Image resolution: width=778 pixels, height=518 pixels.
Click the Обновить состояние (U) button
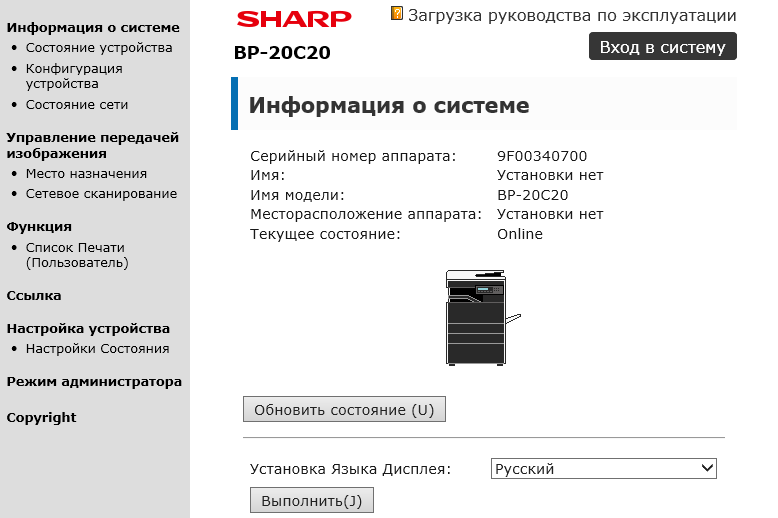pyautogui.click(x=344, y=409)
